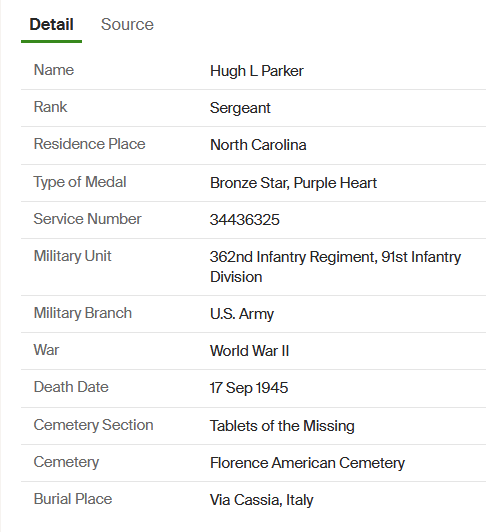Select the World War II value
The height and width of the screenshot is (532, 495).
tap(249, 351)
